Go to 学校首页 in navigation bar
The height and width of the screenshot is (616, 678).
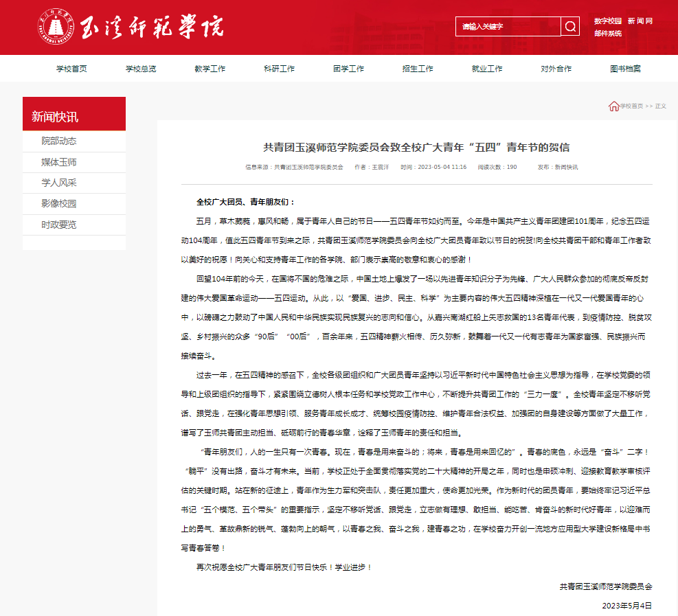71,69
